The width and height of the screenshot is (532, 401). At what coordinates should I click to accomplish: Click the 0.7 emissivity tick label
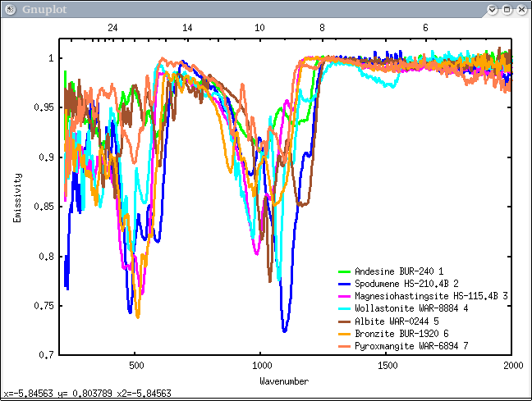[x=46, y=355]
